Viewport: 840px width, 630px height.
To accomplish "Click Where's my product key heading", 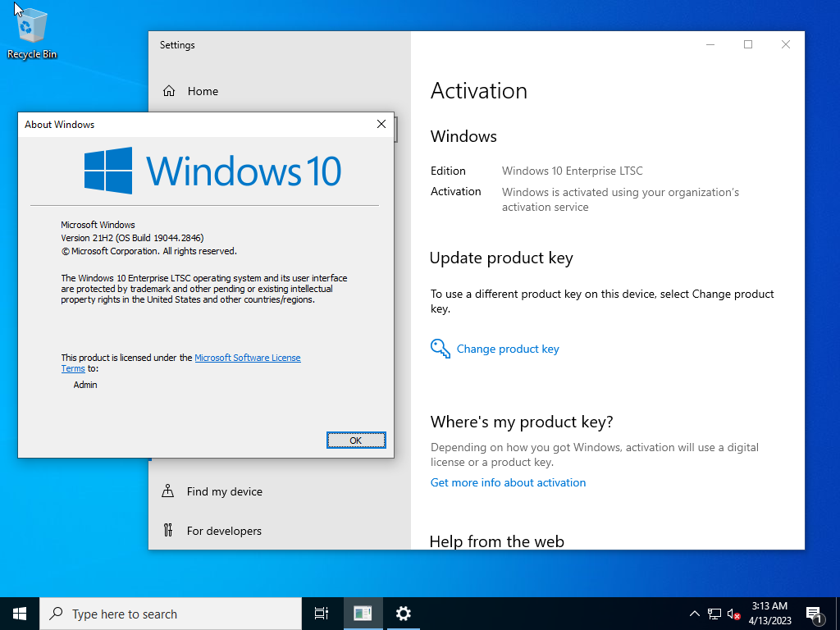I will pyautogui.click(x=522, y=422).
